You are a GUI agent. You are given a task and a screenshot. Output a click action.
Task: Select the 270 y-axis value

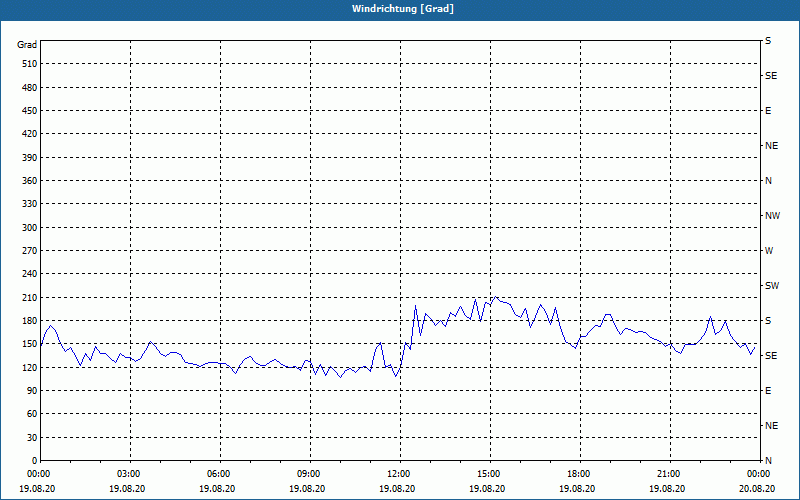click(30, 251)
